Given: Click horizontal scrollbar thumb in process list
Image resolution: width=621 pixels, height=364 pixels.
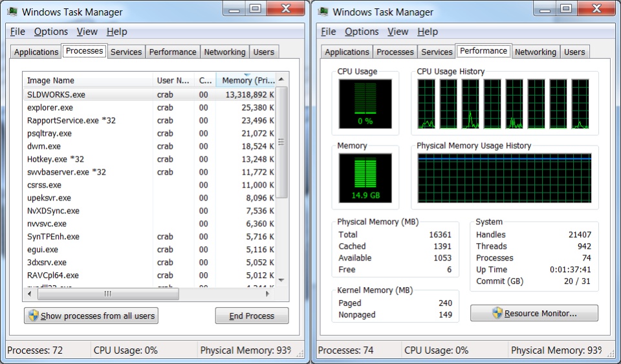Looking at the screenshot, I should [x=108, y=294].
